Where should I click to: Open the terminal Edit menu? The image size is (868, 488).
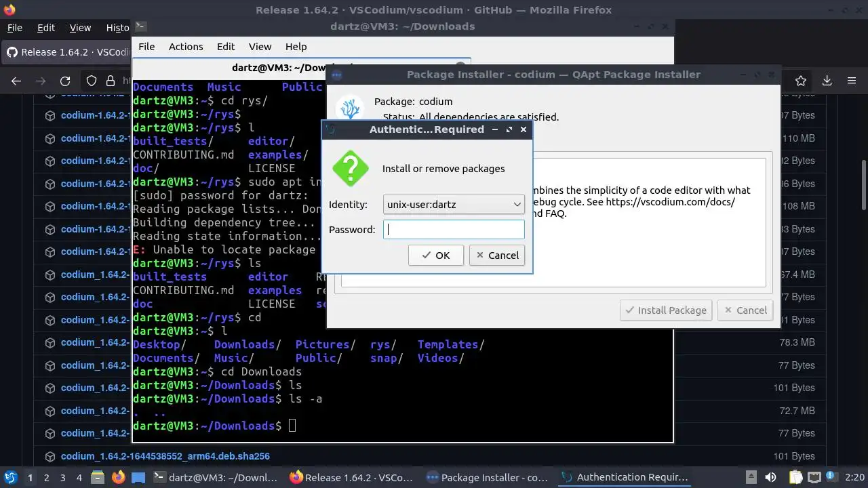(x=226, y=47)
